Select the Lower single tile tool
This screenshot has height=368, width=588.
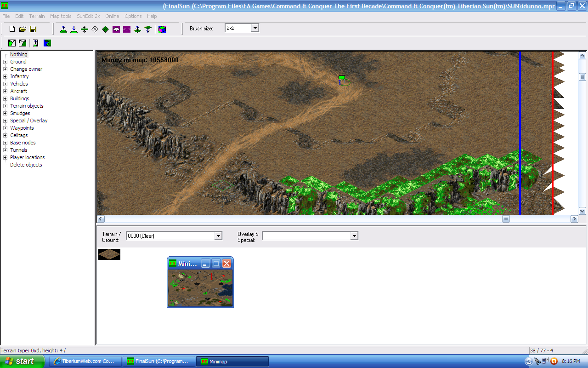[147, 29]
